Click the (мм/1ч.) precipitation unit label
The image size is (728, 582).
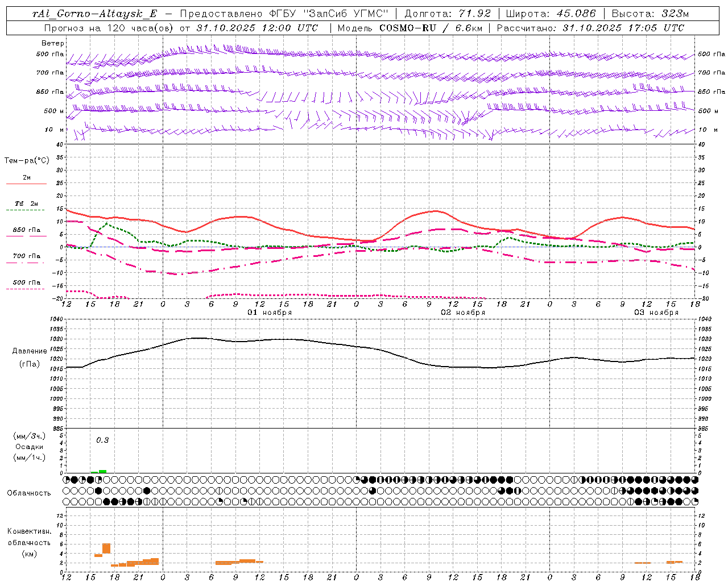(x=30, y=458)
